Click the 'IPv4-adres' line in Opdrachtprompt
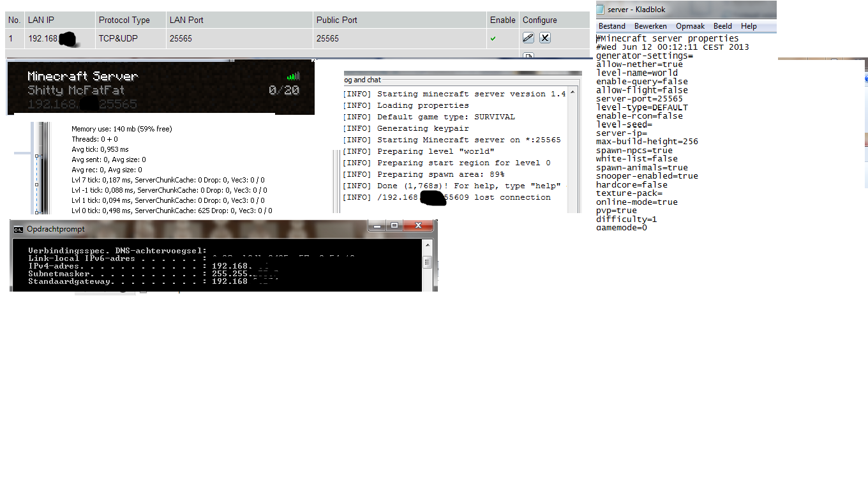The height and width of the screenshot is (490, 868). click(148, 266)
